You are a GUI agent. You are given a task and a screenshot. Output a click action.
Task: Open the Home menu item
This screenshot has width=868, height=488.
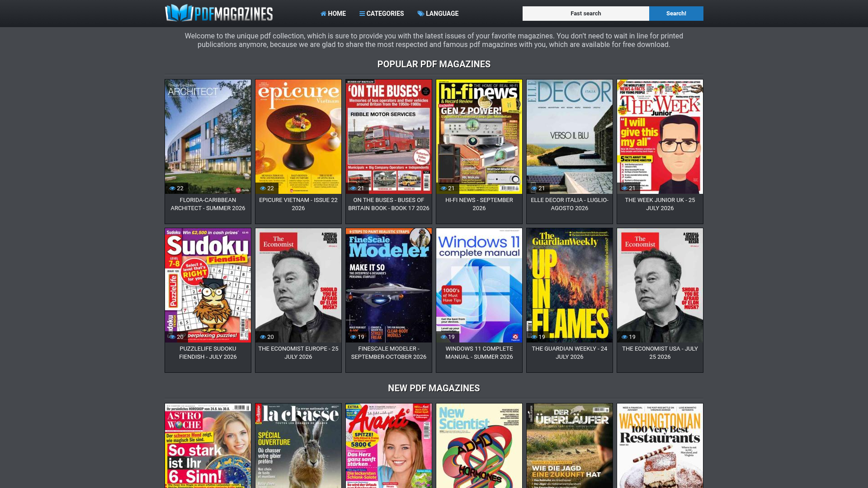tap(333, 14)
